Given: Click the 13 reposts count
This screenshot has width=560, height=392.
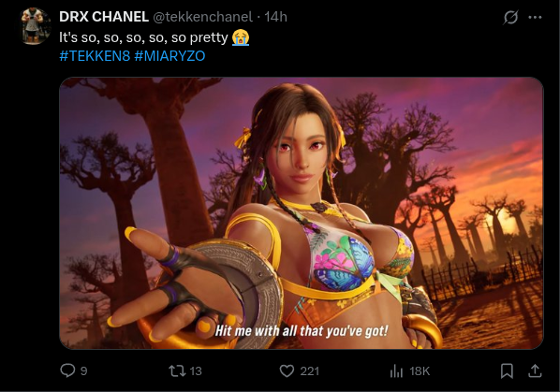Looking at the screenshot, I should (196, 371).
